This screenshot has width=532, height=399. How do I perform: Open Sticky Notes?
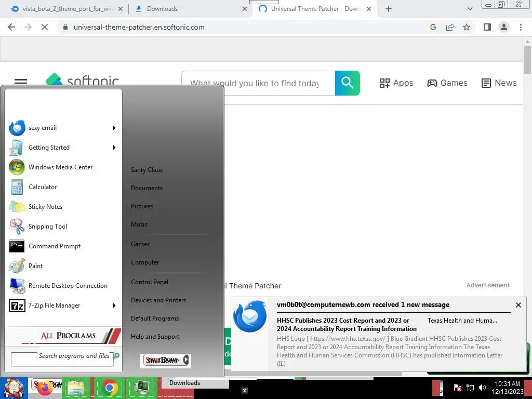click(x=63, y=207)
